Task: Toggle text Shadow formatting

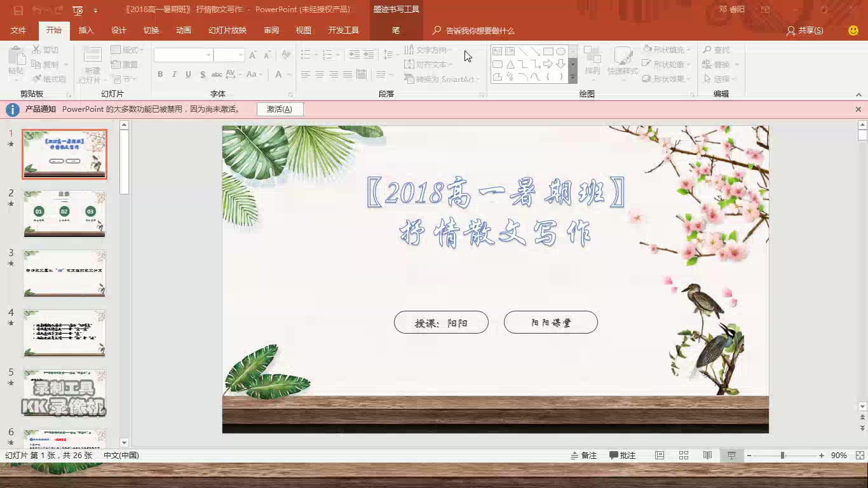Action: pos(203,74)
